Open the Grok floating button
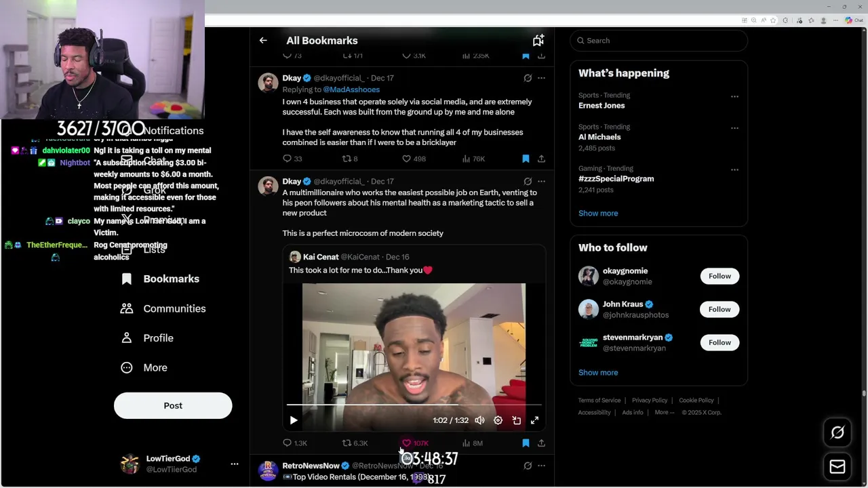The image size is (868, 488). coord(837,432)
